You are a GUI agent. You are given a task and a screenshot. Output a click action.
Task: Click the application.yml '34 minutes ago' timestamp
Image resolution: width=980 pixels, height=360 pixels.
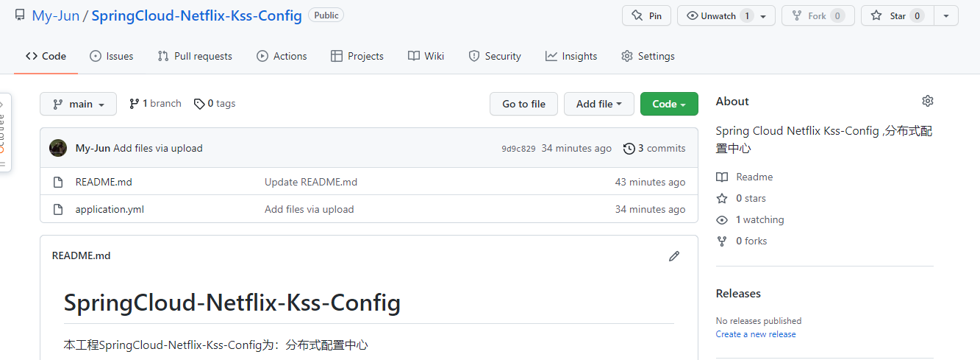click(x=650, y=209)
